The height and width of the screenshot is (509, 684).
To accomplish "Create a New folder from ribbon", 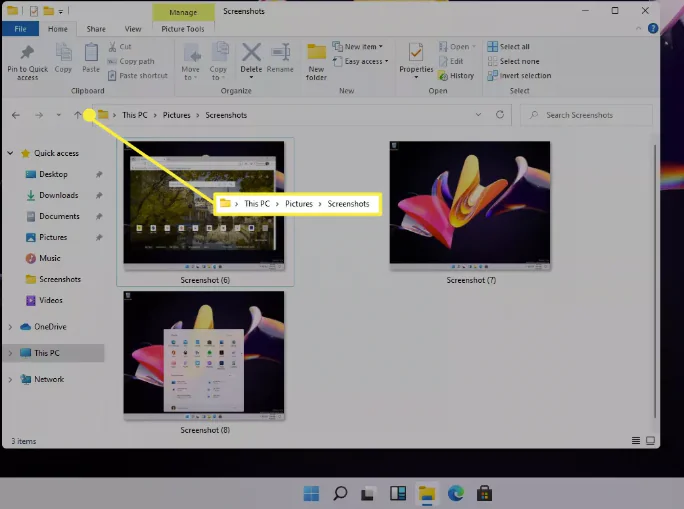I will pos(316,60).
